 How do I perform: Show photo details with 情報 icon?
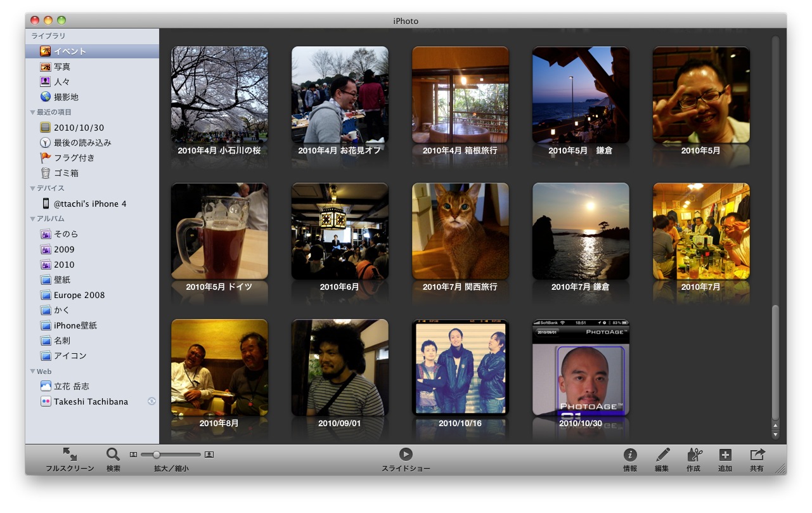(x=629, y=455)
